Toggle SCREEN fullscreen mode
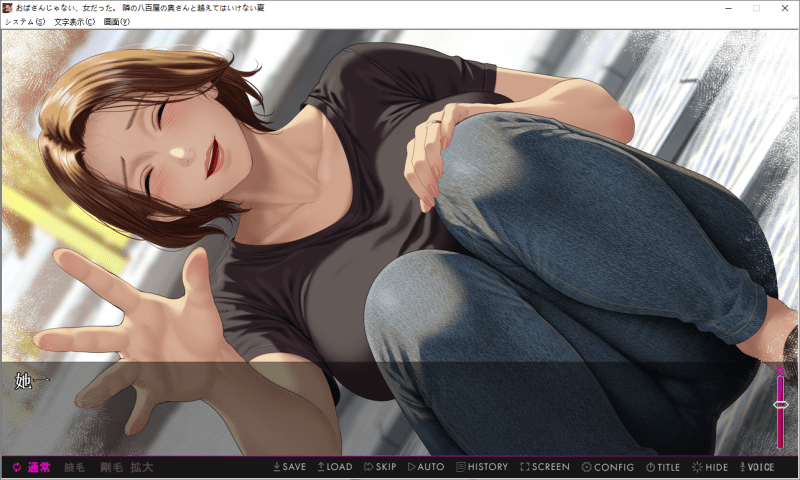Screen dimensions: 800x480 point(545,467)
